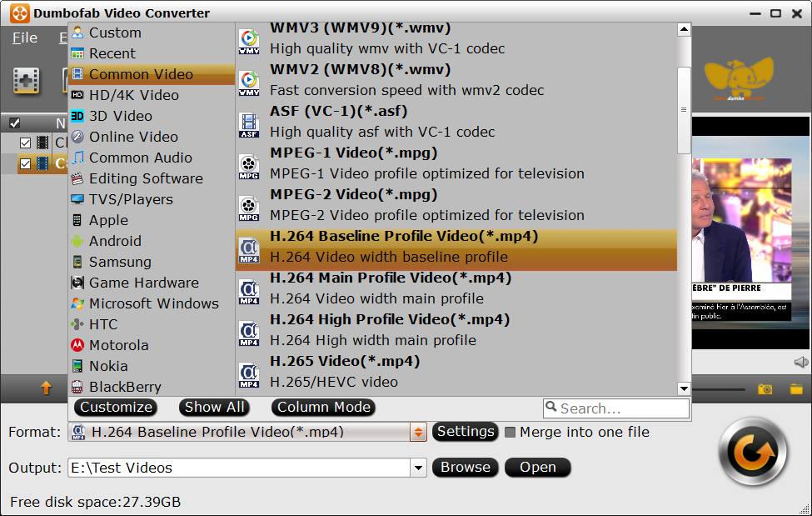Open format Settings button
This screenshot has width=812, height=516.
click(466, 432)
